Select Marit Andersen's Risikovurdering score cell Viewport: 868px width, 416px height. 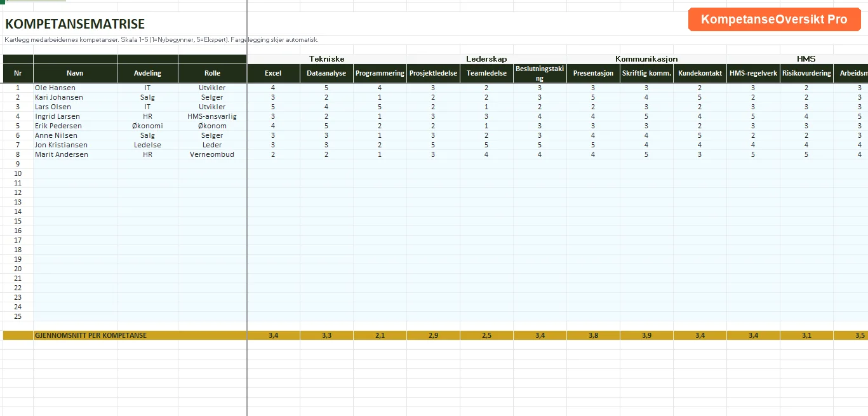coord(806,154)
